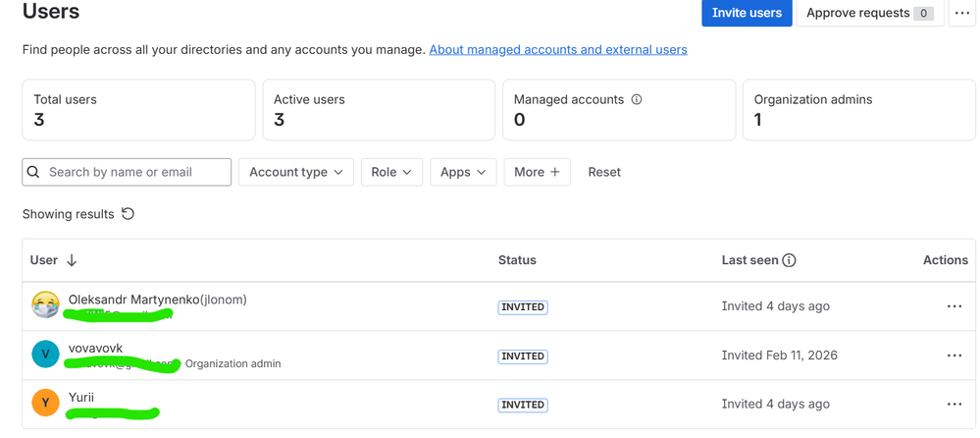This screenshot has height=438, width=980.
Task: Click the Invite users button
Action: point(747,13)
